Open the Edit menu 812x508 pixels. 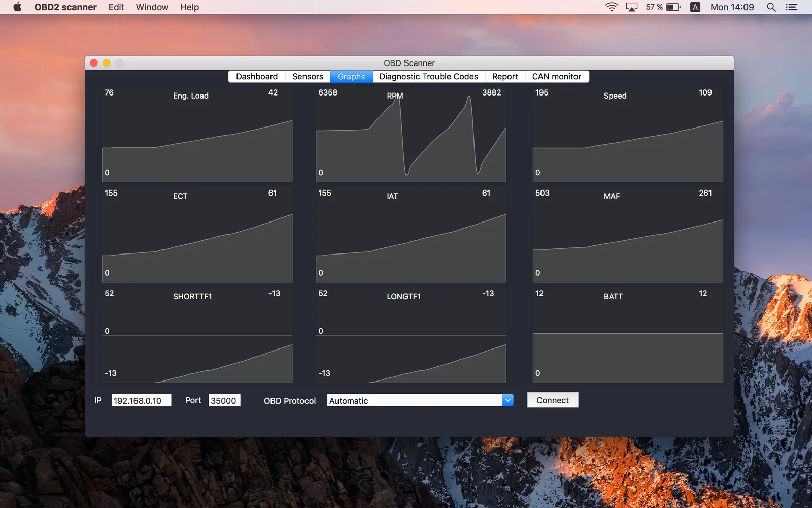(x=116, y=7)
